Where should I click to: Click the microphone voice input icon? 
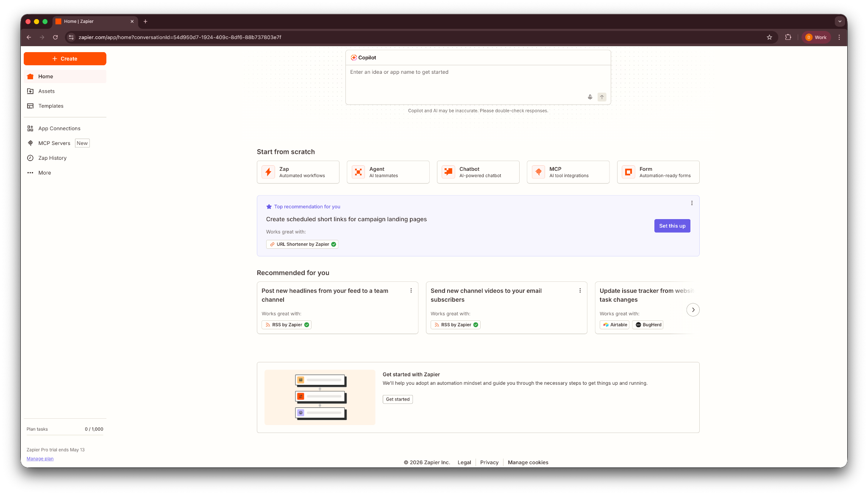click(590, 97)
